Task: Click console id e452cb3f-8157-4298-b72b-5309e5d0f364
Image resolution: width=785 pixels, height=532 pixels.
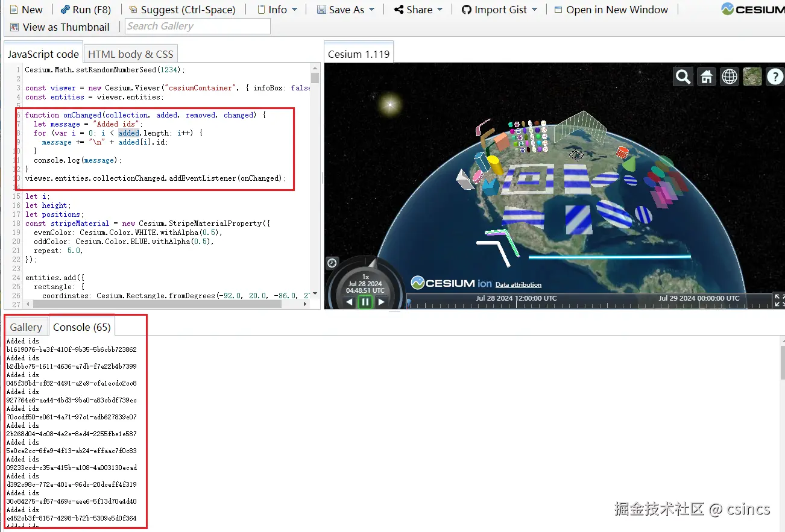Action: click(x=71, y=518)
